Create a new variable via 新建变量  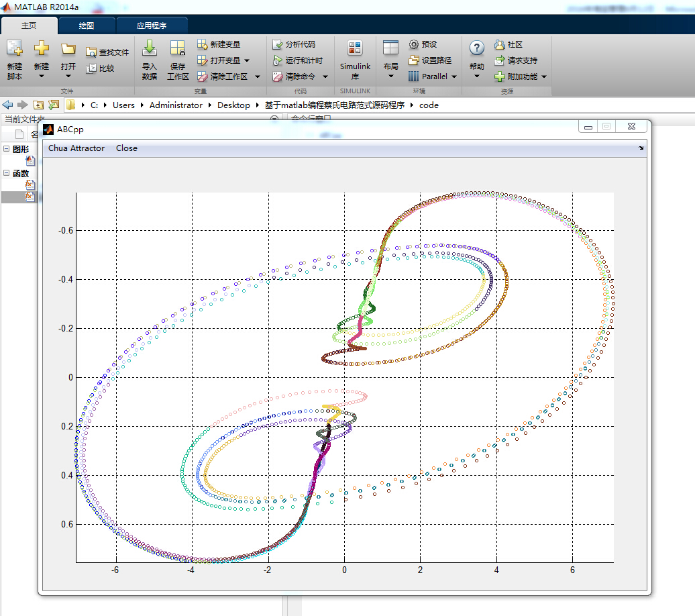coord(219,44)
